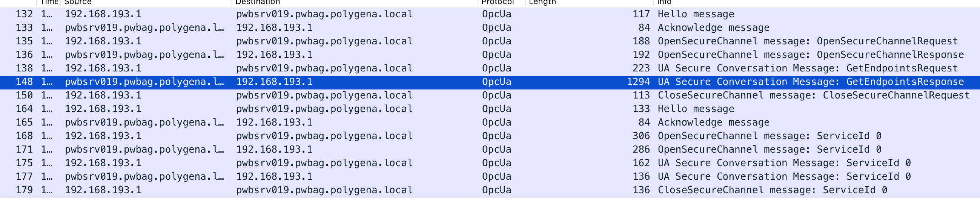Select packet 138 GetEndpointsRequest row
The image size is (980, 200).
pyautogui.click(x=490, y=69)
